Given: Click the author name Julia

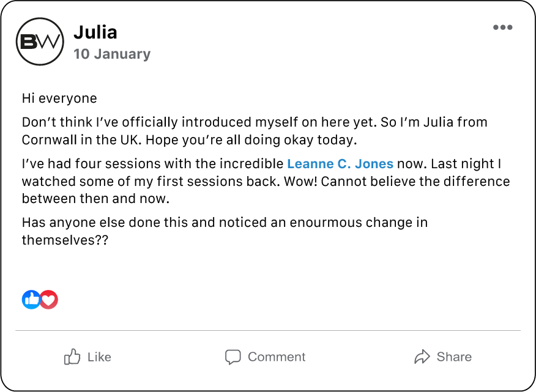Looking at the screenshot, I should pos(95,32).
